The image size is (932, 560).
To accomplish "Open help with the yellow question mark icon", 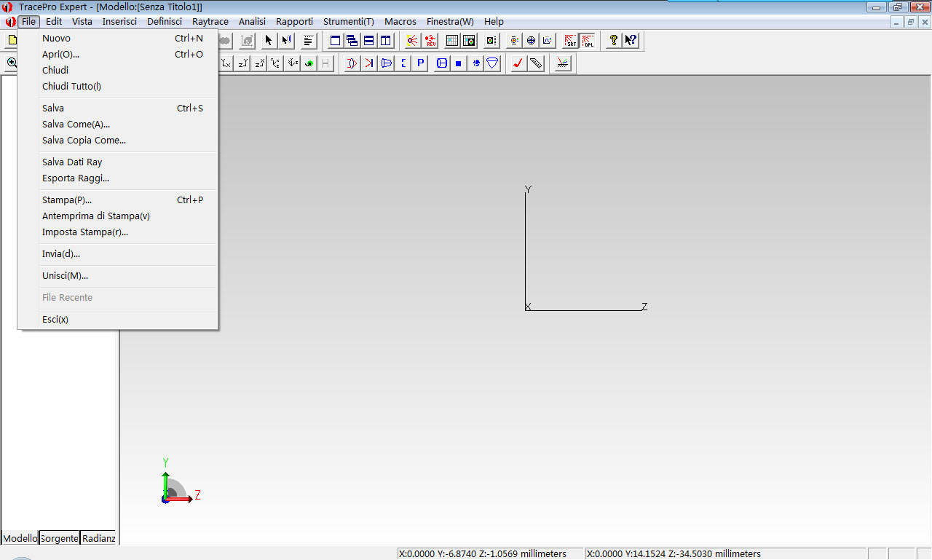I will click(614, 41).
